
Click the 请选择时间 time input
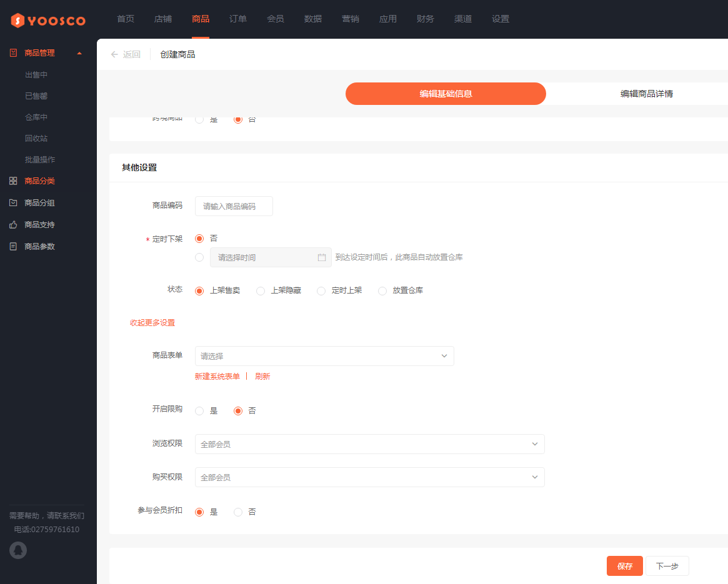coord(271,257)
